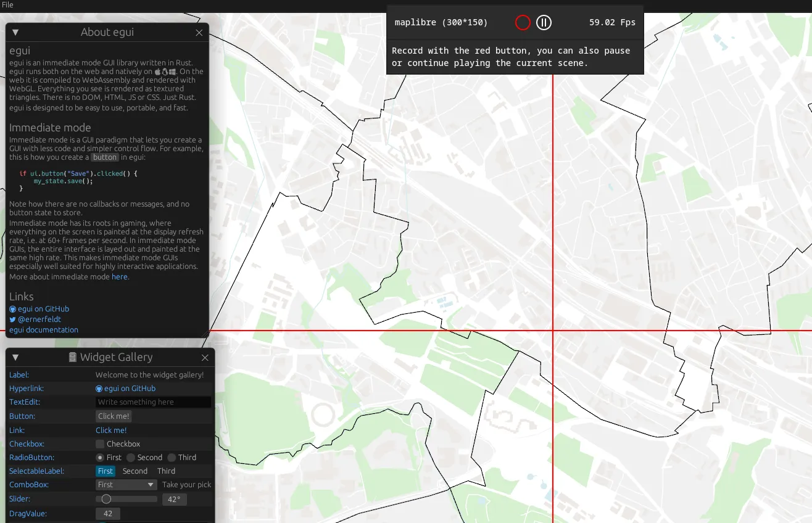Image resolution: width=812 pixels, height=523 pixels.
Task: Click the calculator icon in Widget Gallery title
Action: pos(72,357)
